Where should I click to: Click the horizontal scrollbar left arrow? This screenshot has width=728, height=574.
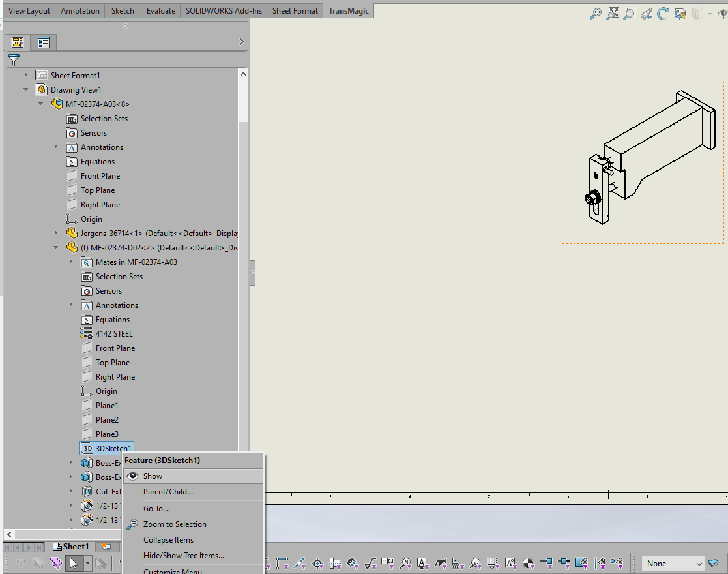pos(9,534)
